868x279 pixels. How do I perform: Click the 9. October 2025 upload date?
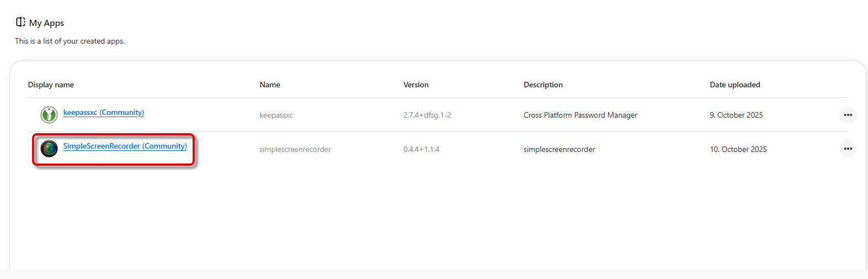[736, 115]
